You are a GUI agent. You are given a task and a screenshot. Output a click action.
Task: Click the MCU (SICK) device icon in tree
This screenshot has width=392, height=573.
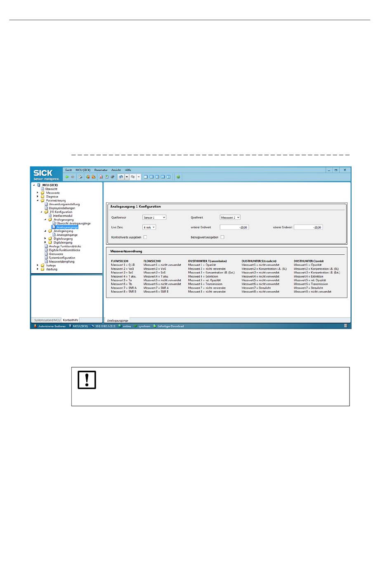39,185
